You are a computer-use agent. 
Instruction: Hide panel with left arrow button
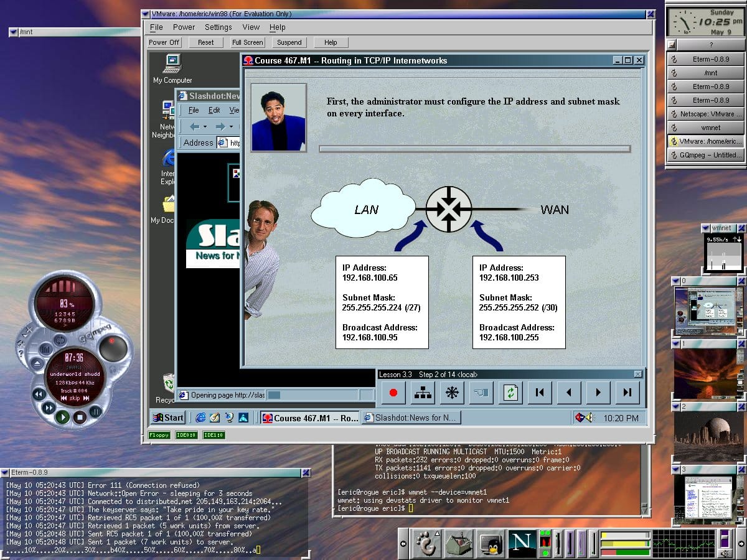(x=404, y=544)
